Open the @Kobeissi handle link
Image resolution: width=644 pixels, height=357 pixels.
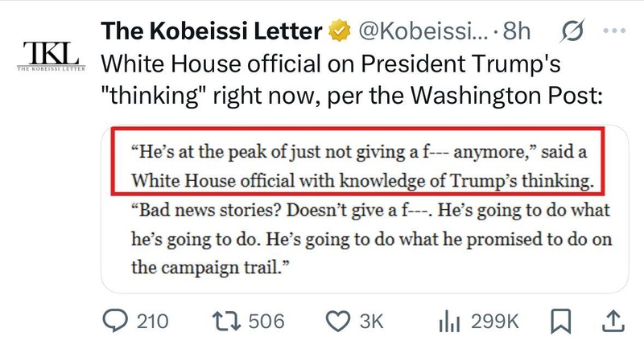423,31
